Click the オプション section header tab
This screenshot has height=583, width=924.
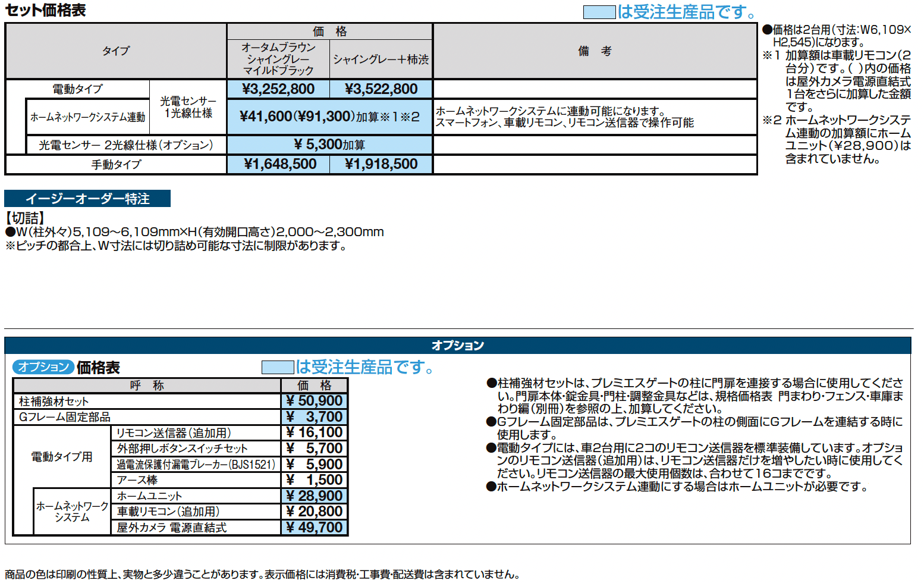(458, 344)
